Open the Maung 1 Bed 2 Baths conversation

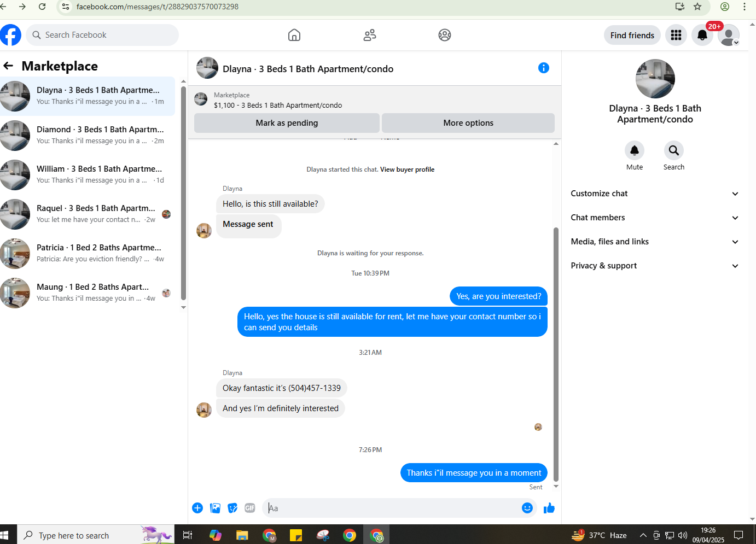click(88, 293)
